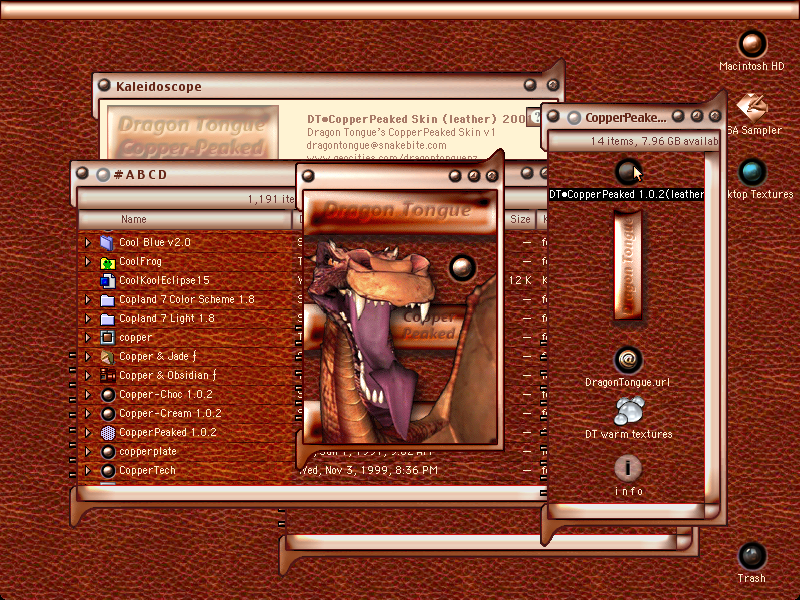800x600 pixels.
Task: Select the Cool Blue v2.0 folder icon
Action: (107, 242)
